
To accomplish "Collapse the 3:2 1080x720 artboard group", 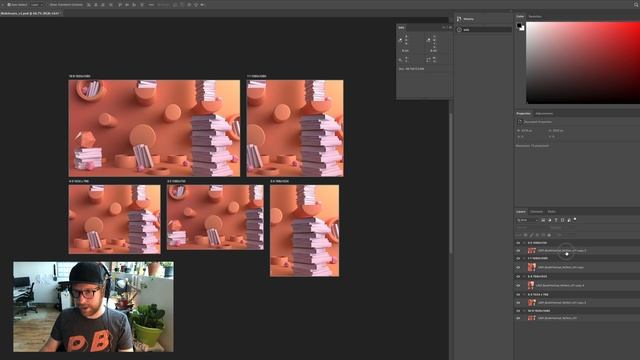I will point(524,243).
